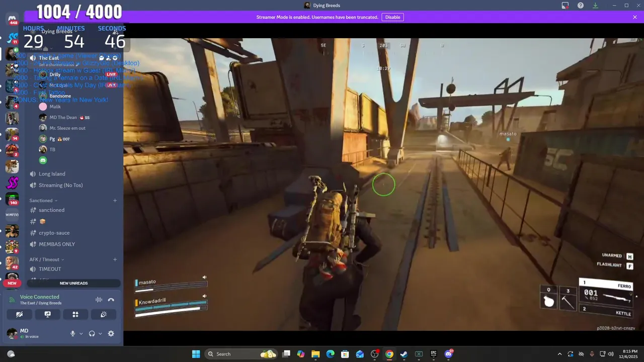Select user Malik in voice channel

click(x=55, y=107)
